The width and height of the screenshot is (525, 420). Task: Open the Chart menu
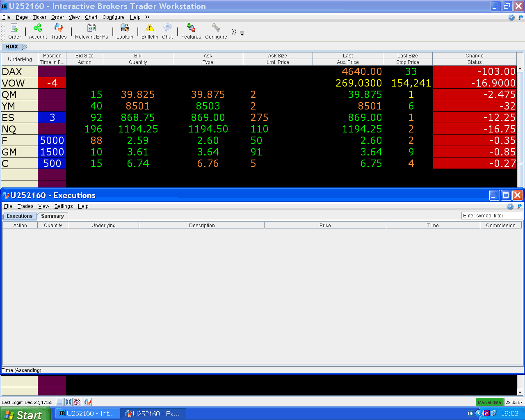click(x=91, y=17)
